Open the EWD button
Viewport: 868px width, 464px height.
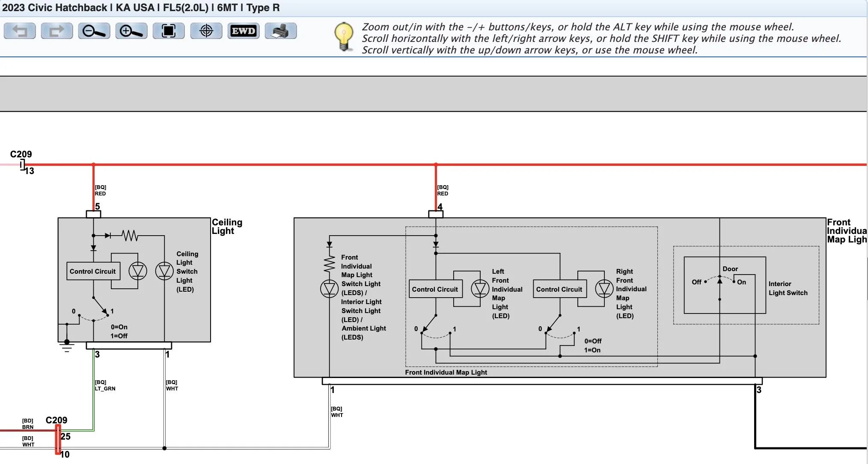(244, 31)
